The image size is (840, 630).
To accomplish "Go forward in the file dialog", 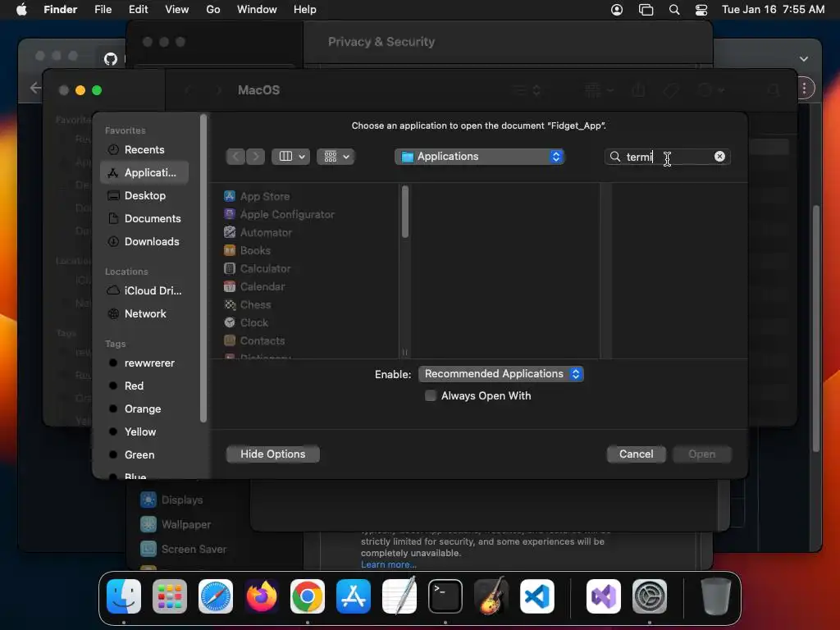I will point(256,157).
